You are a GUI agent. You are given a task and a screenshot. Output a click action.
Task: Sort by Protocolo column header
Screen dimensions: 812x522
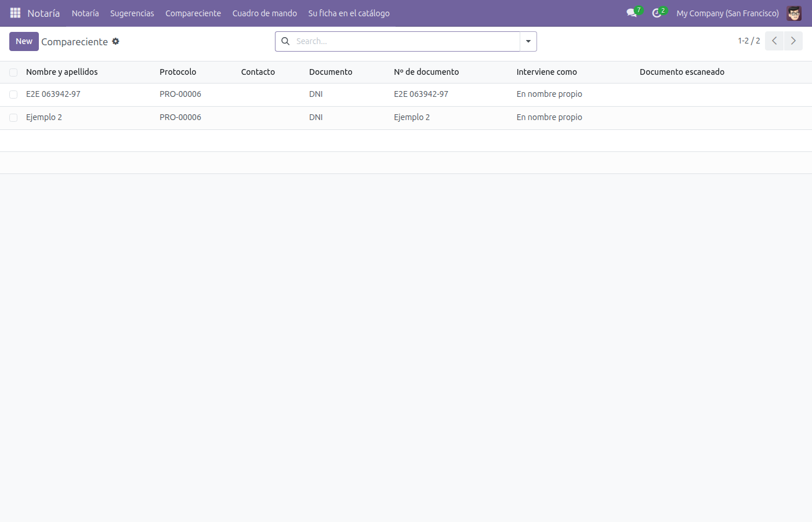178,72
